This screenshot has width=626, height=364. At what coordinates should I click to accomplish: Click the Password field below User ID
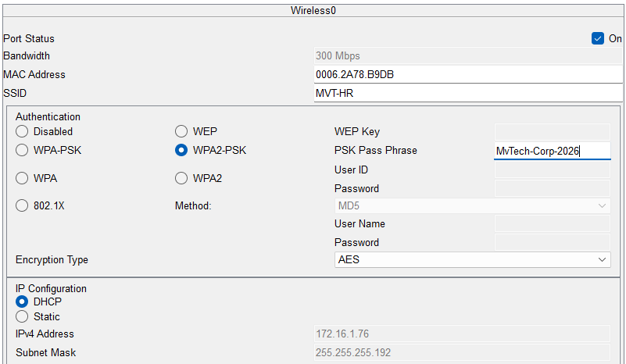point(553,188)
